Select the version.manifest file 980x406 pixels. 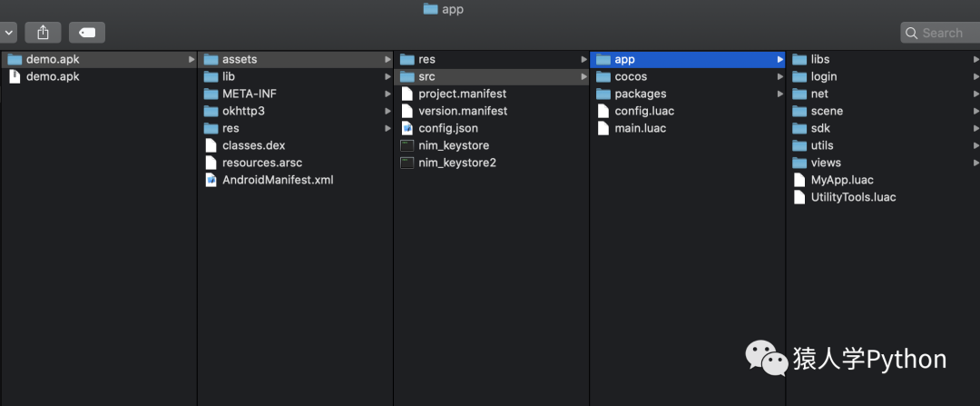click(x=491, y=111)
